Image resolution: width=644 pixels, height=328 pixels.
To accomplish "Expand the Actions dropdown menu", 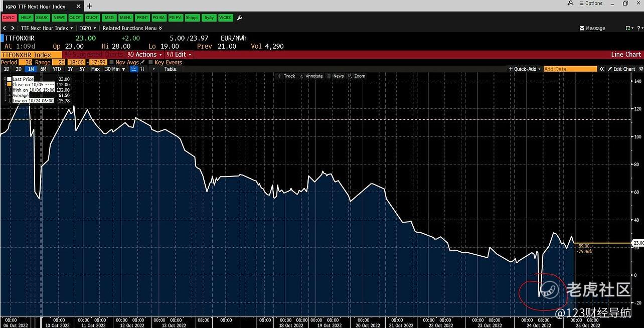I will 145,55.
